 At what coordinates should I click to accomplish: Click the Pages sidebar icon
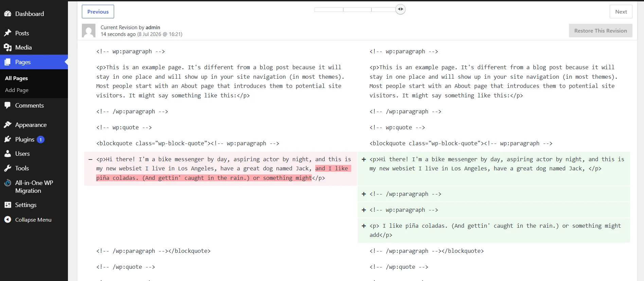pyautogui.click(x=7, y=62)
